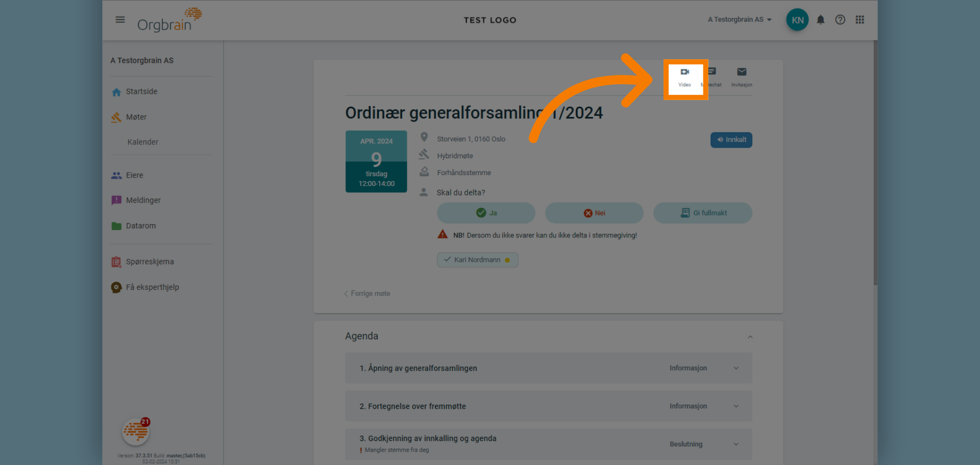Click the Spørreskjema clipboard icon

116,262
